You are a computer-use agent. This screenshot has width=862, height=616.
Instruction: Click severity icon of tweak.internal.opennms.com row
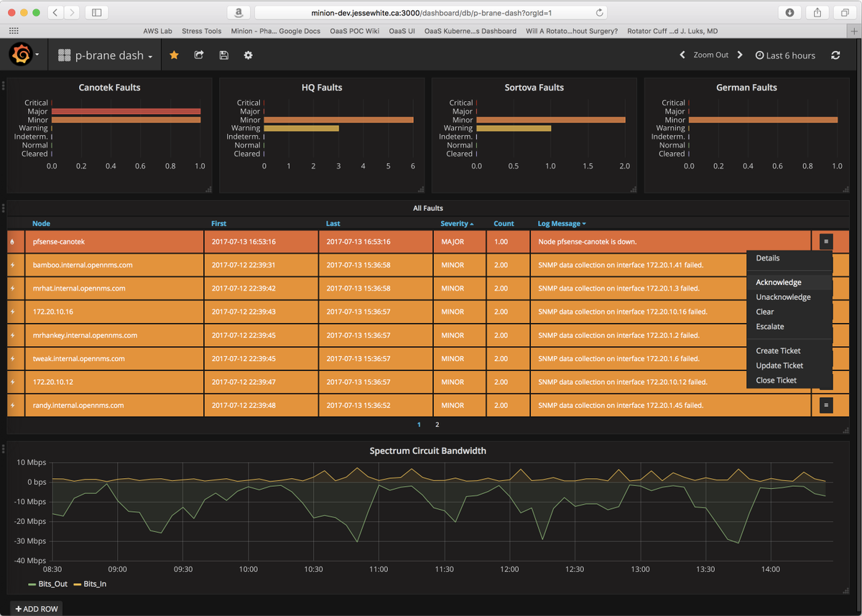pyautogui.click(x=12, y=359)
